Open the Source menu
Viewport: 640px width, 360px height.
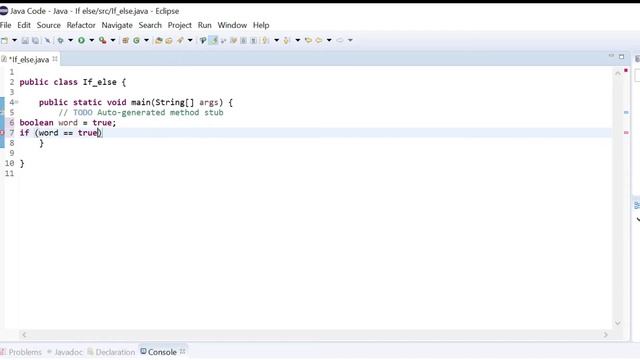(49, 25)
